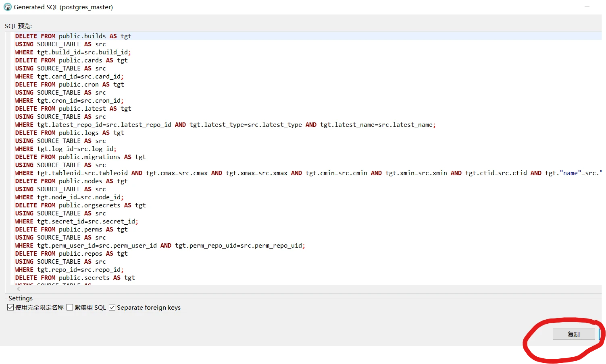
Task: Click the 'Settings' group label
Action: pyautogui.click(x=21, y=298)
